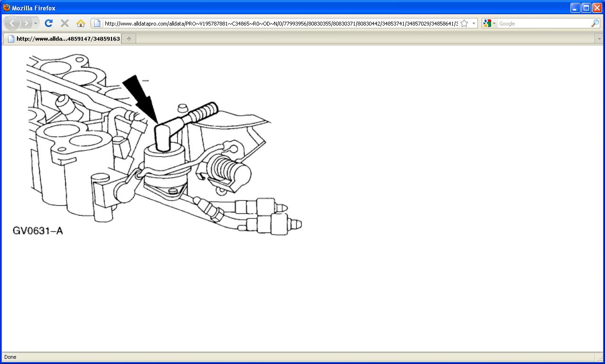Click the Google search box
Image resolution: width=605 pixels, height=364 pixels.
pyautogui.click(x=544, y=23)
